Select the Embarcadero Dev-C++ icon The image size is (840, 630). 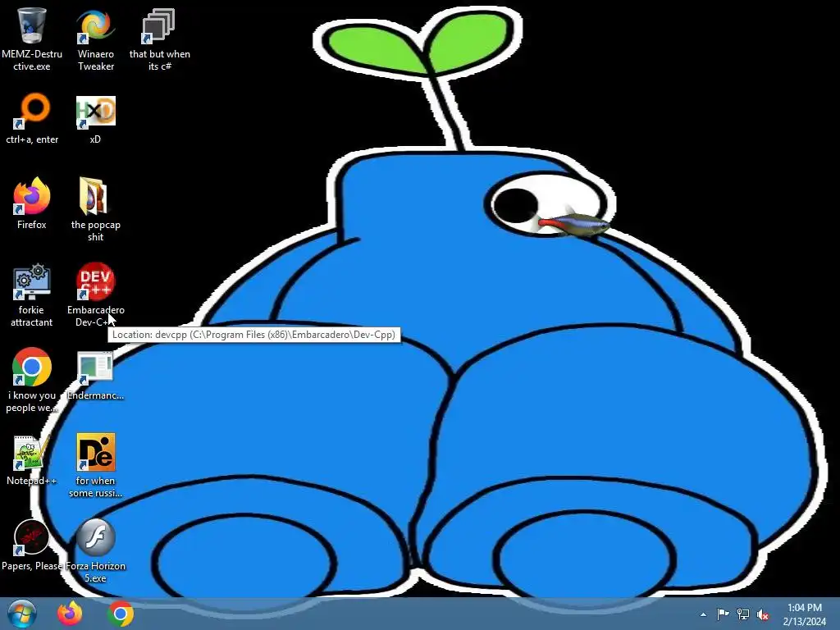point(95,281)
